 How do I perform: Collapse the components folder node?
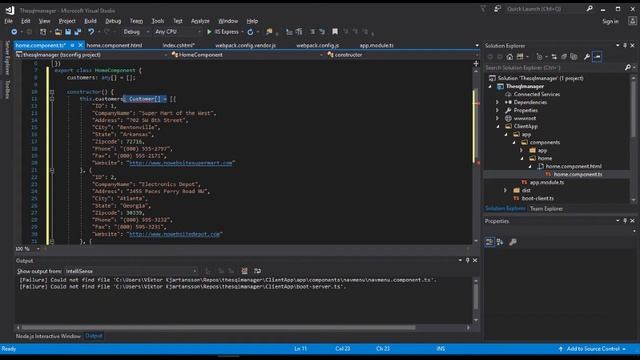click(514, 142)
